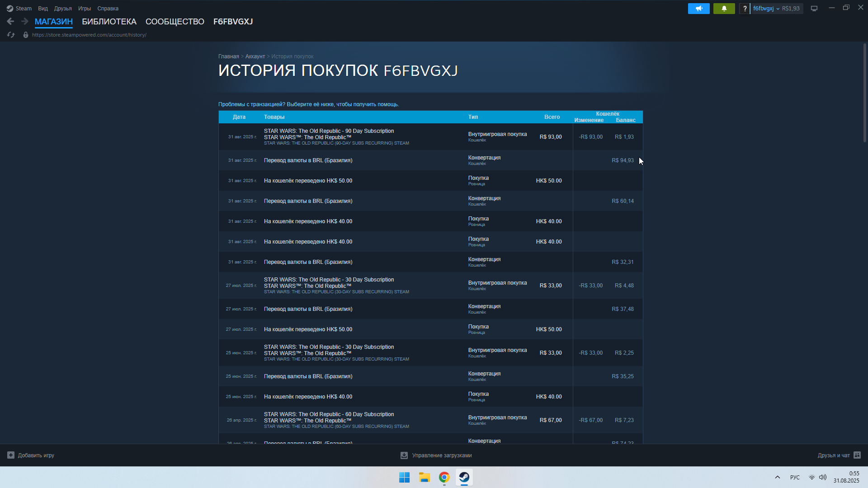Select the conversion row with balance R$ 37,48
Image resolution: width=868 pixels, height=488 pixels.
pyautogui.click(x=430, y=309)
